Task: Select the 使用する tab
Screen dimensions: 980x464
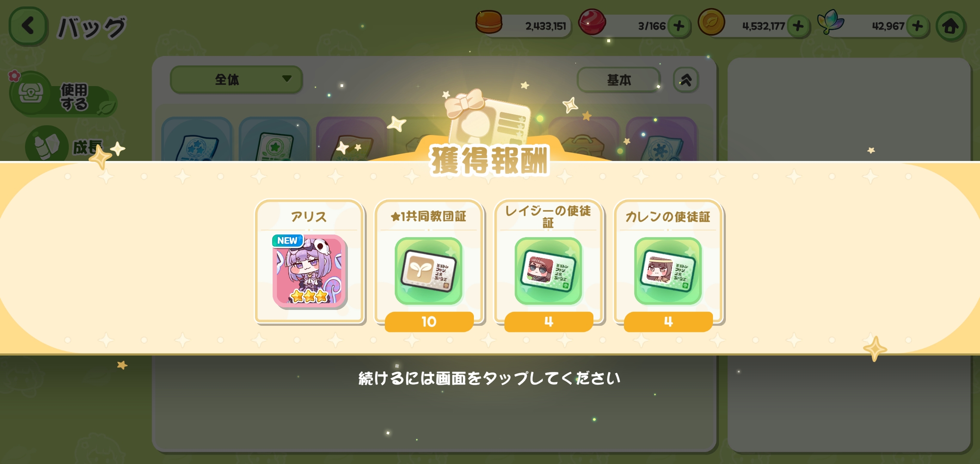Action: [63, 95]
